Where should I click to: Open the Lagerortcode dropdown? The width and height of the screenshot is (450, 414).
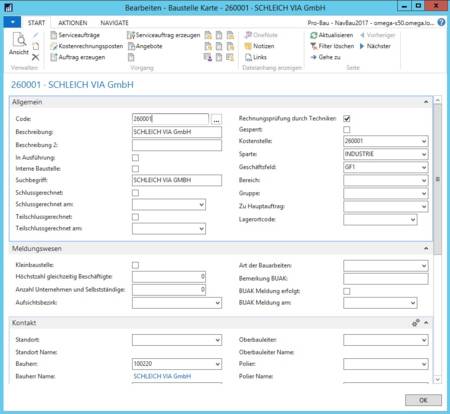click(x=413, y=219)
